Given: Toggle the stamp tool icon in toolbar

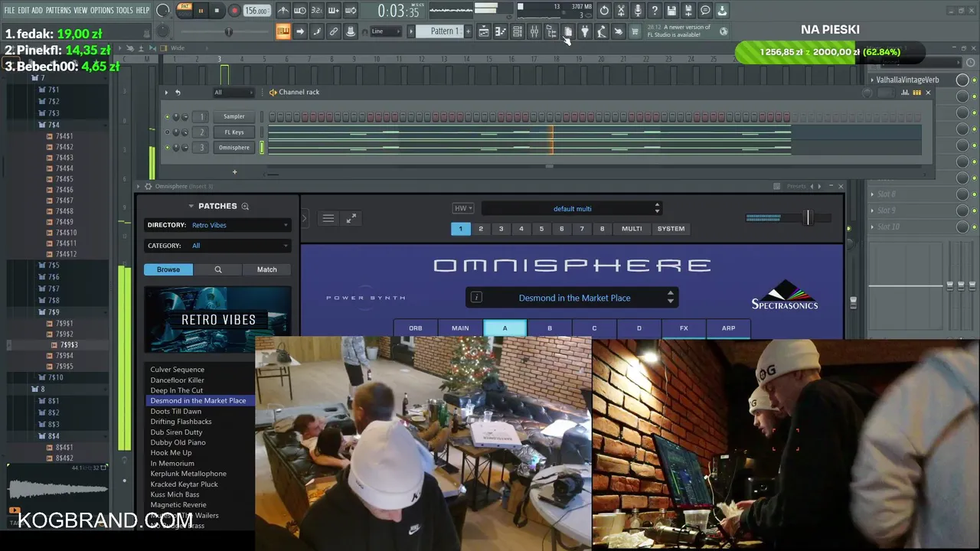Looking at the screenshot, I should pos(351,31).
